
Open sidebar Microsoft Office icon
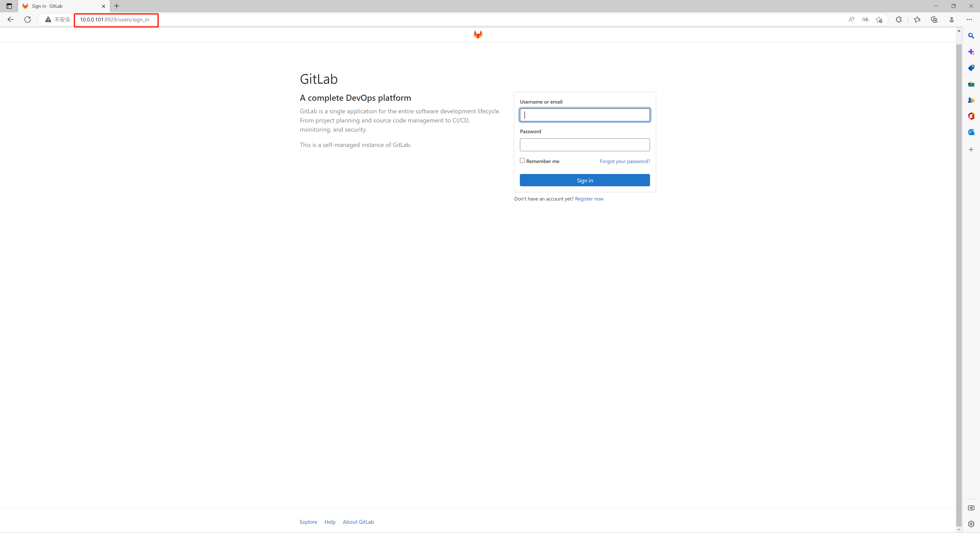tap(971, 116)
